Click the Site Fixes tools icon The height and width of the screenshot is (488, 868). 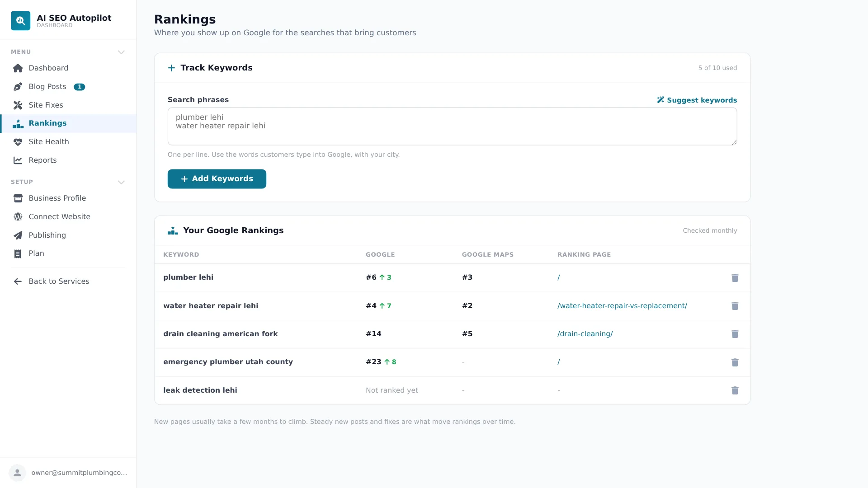pyautogui.click(x=18, y=105)
